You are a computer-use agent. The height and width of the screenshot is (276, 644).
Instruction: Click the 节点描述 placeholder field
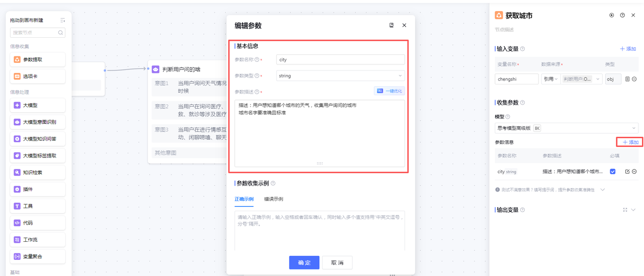click(505, 30)
